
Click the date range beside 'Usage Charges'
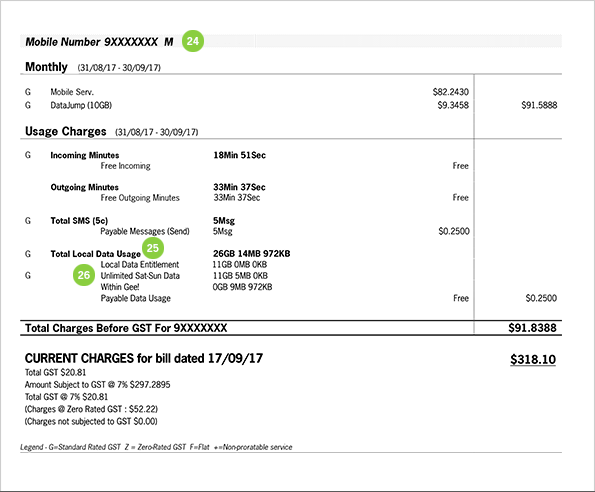tap(157, 132)
